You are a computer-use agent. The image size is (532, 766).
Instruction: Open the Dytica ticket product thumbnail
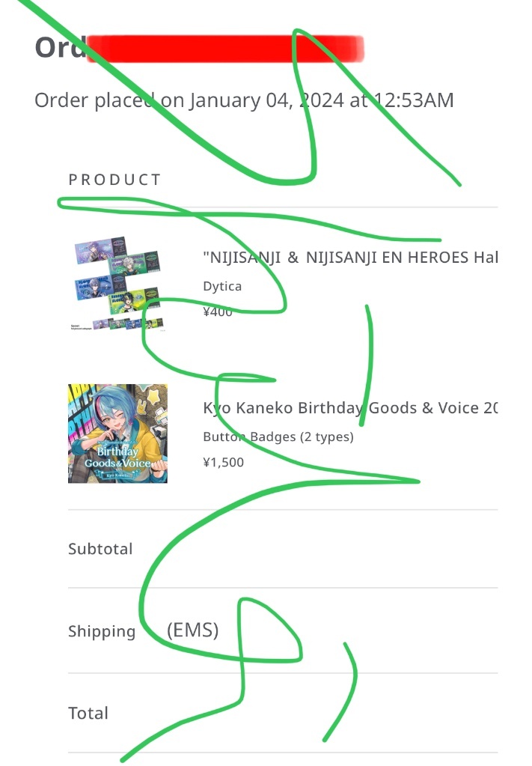[x=117, y=285]
